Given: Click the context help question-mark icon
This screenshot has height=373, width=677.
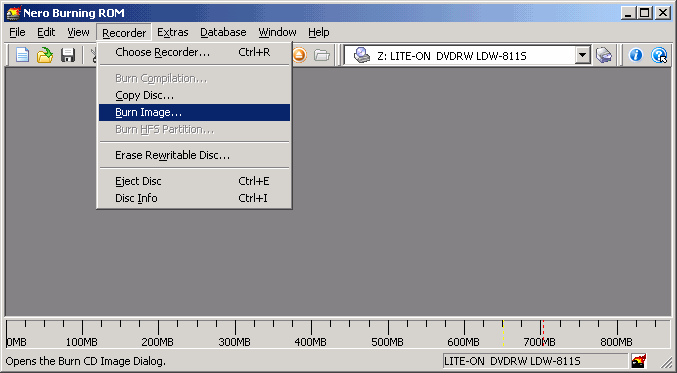Looking at the screenshot, I should (659, 55).
